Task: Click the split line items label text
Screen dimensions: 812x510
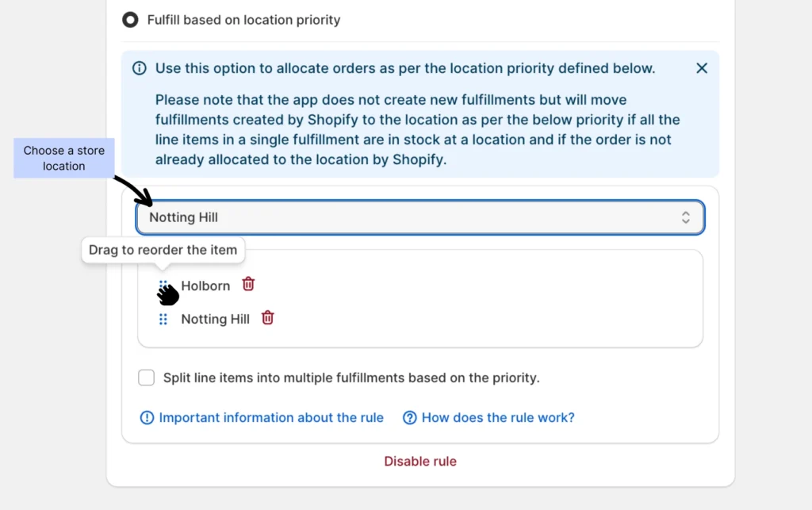Action: (x=351, y=378)
